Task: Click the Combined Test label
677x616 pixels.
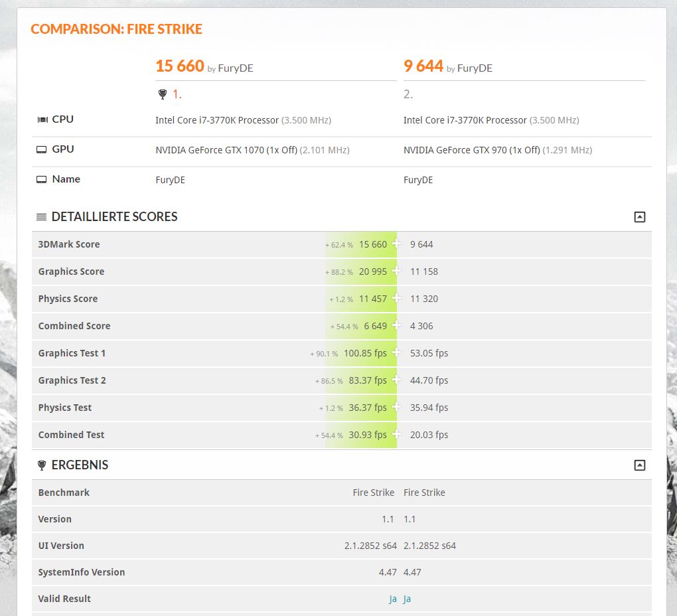Action: [71, 435]
